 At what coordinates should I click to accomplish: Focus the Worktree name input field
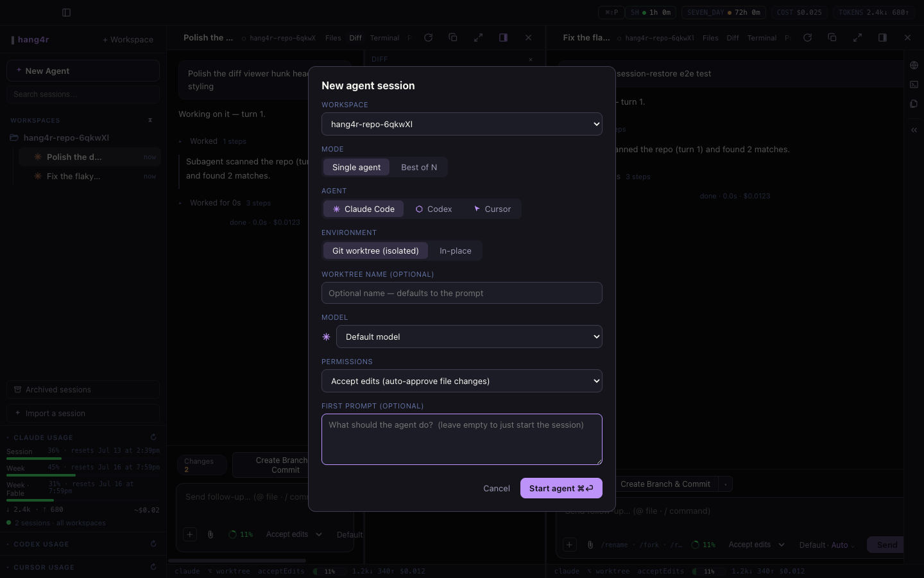[462, 293]
